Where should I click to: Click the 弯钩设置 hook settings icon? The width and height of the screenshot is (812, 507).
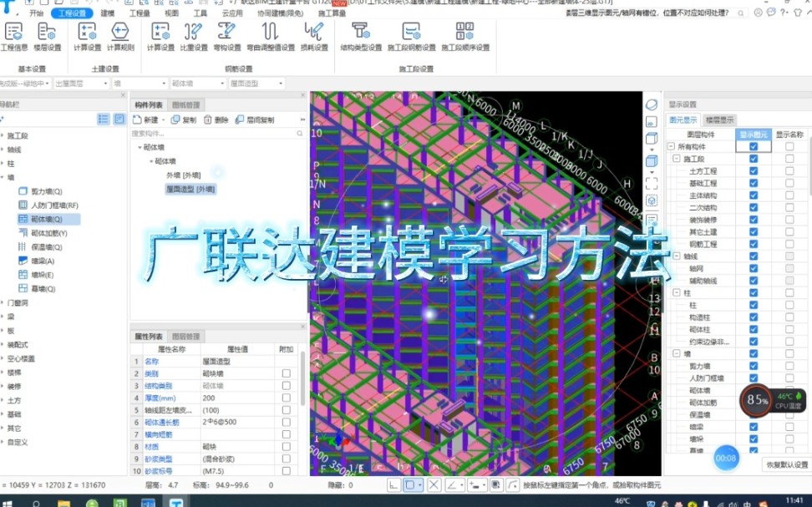[x=226, y=33]
